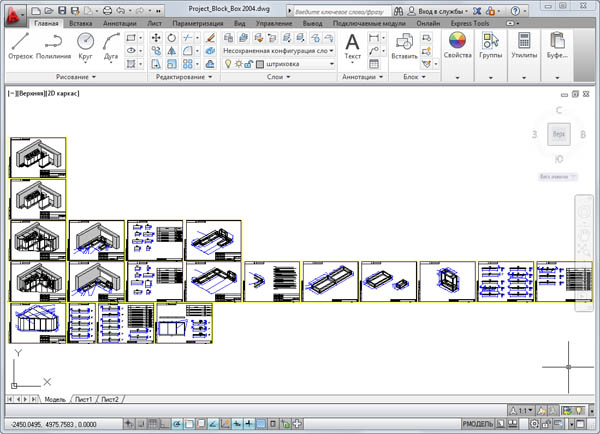Open the Утилиты calculator panel
Viewport: 600px width, 434px height.
pos(523,45)
